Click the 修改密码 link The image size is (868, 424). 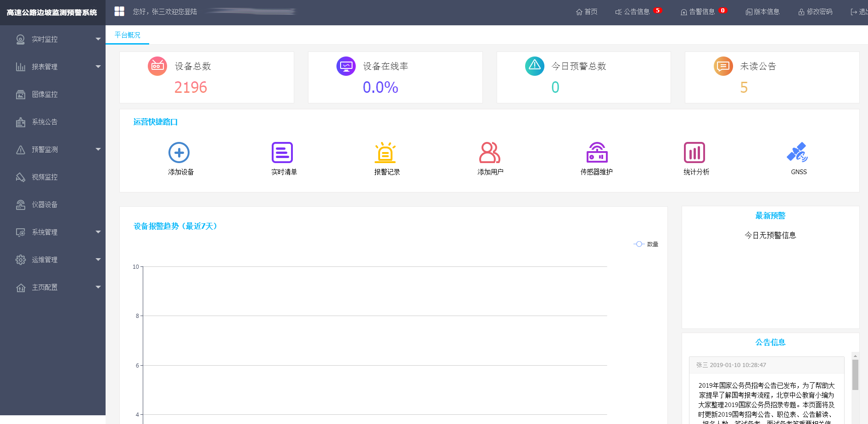[x=815, y=11]
